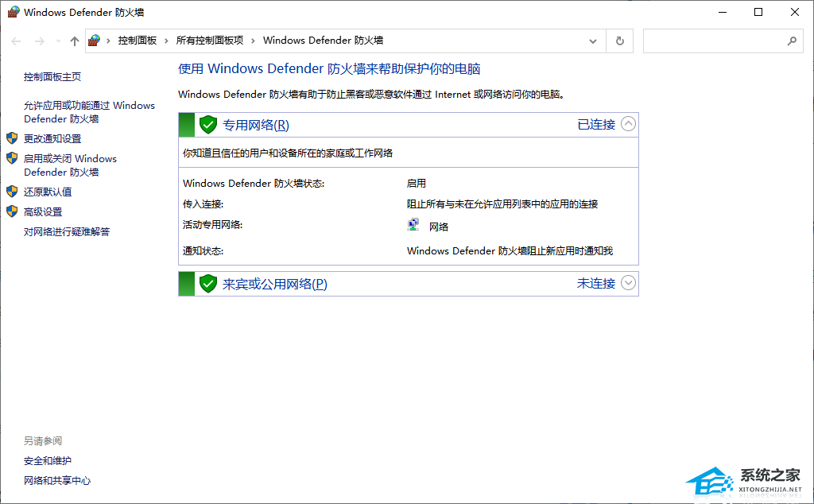Click the 使用 Windows Defender 防火墙来帮助保护你的电脑 heading
The height and width of the screenshot is (504, 814).
click(329, 68)
